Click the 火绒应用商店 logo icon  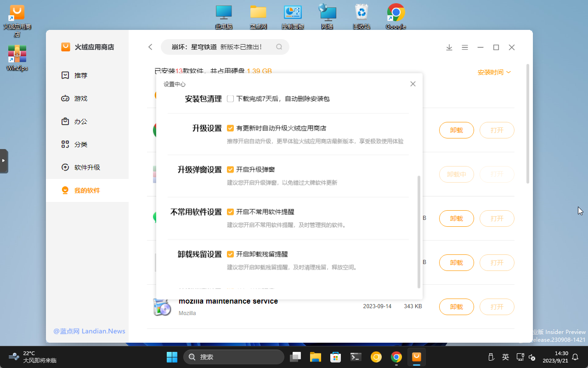[x=66, y=47]
